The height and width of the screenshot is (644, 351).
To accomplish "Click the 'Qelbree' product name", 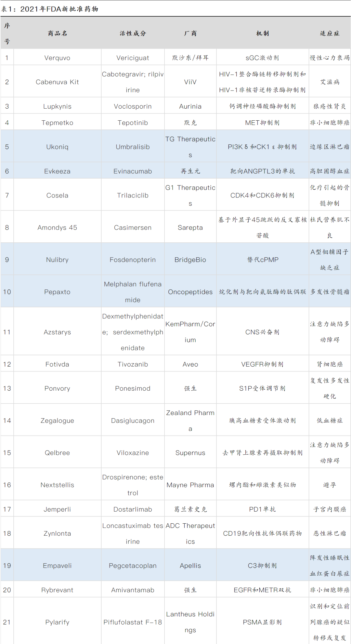I will [x=57, y=453].
